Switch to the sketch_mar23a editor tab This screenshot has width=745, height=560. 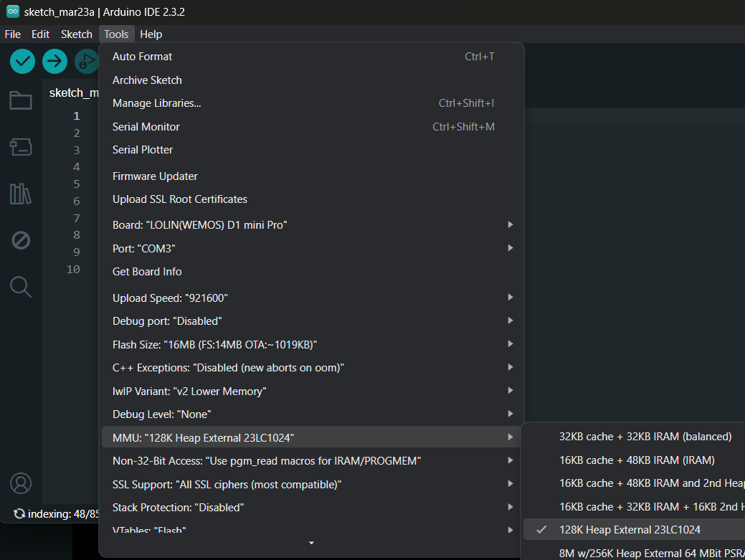pyautogui.click(x=74, y=92)
